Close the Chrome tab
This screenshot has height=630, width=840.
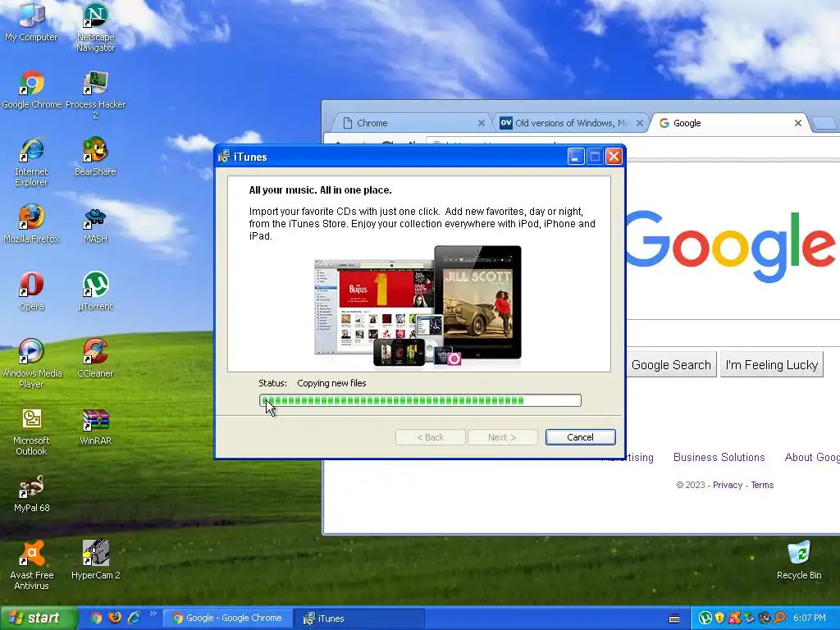click(x=481, y=123)
